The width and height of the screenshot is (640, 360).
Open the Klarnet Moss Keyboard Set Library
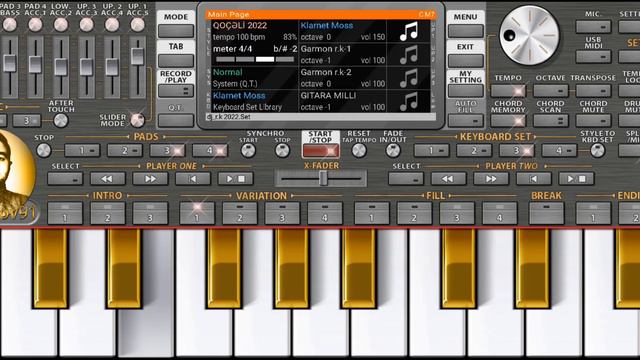(255, 101)
